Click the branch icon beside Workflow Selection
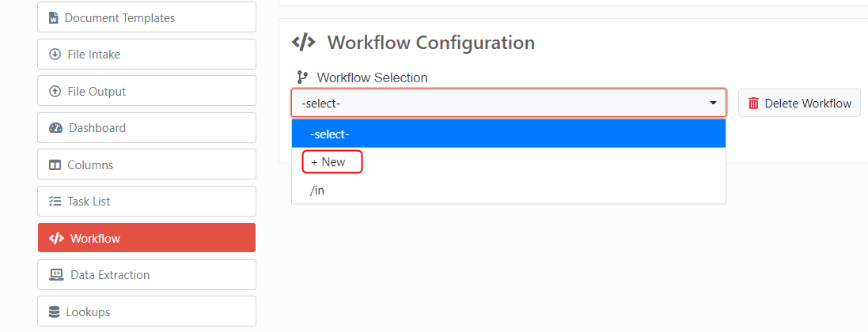The image size is (868, 332). coord(301,77)
